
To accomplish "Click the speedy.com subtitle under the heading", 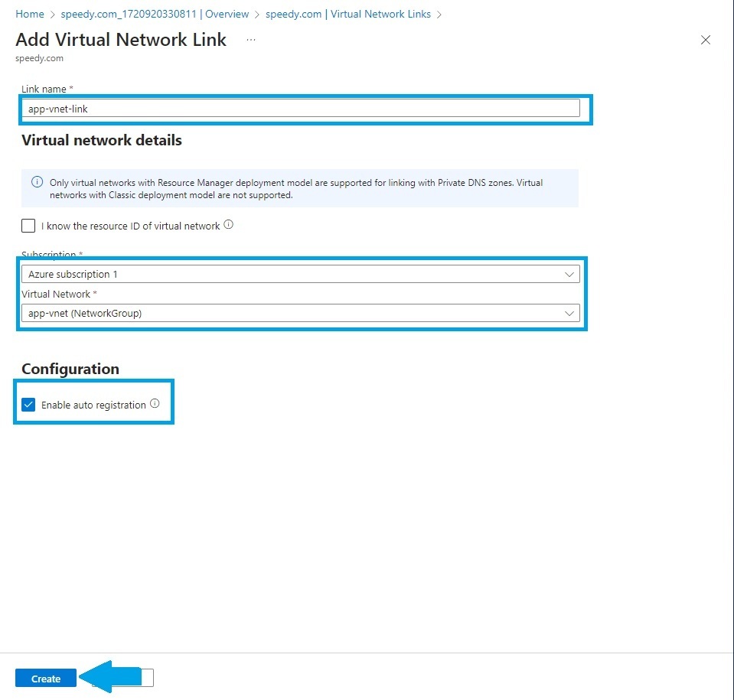I will (x=39, y=57).
